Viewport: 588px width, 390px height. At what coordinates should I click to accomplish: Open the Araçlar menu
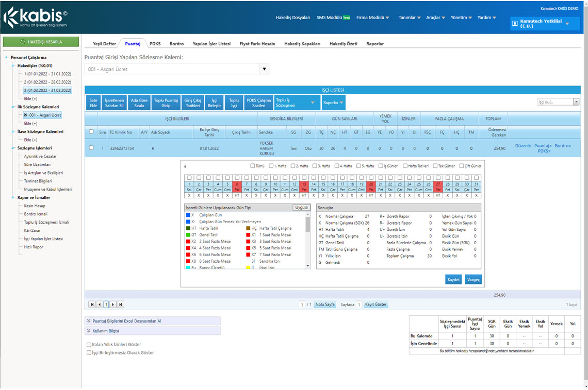(435, 18)
